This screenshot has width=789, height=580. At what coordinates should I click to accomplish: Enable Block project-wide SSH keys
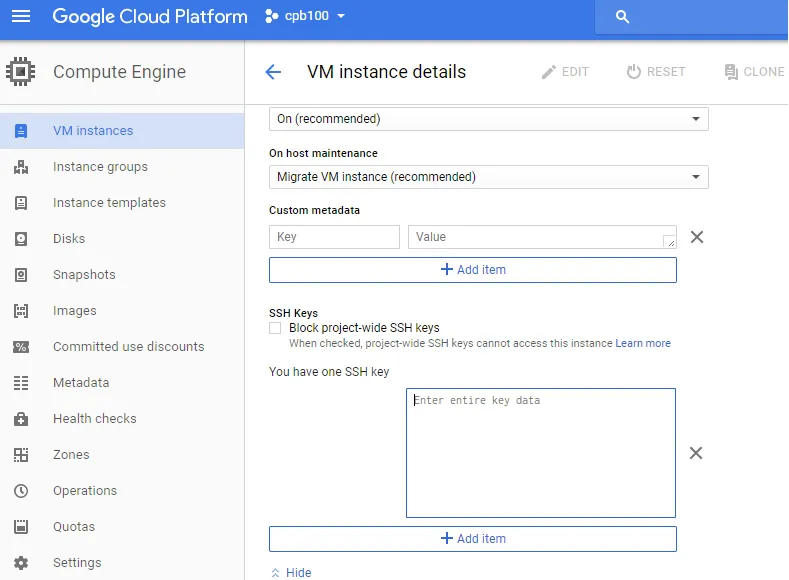coord(275,328)
